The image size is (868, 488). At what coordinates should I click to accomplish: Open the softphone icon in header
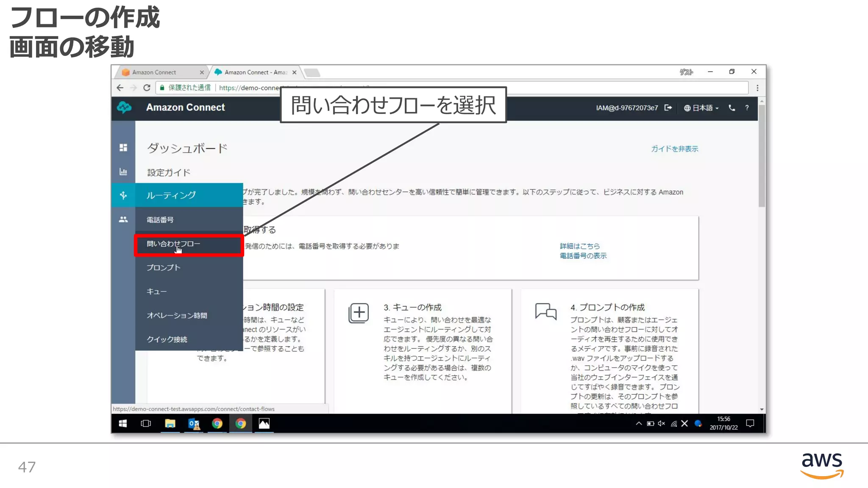732,108
